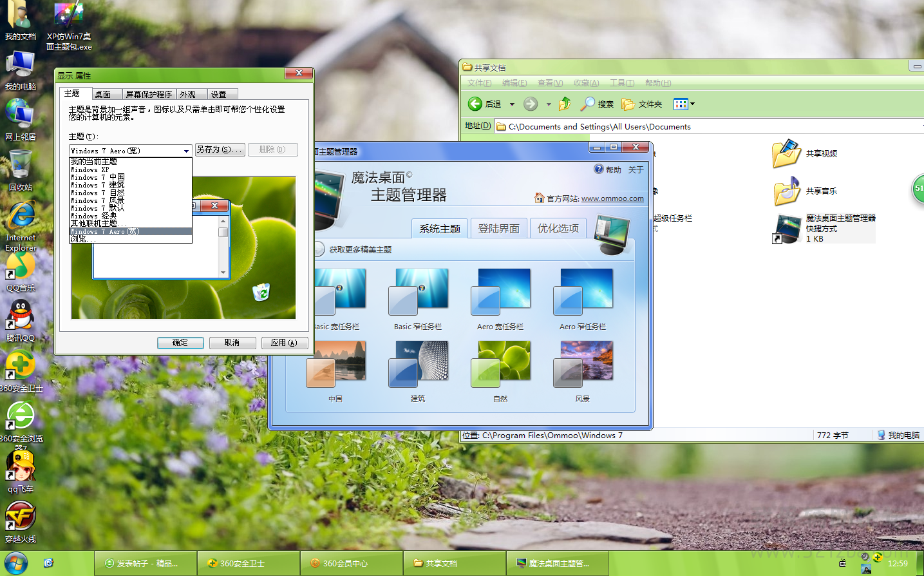Select 自然 theme thumbnail
This screenshot has height=576, width=924.
pos(500,372)
